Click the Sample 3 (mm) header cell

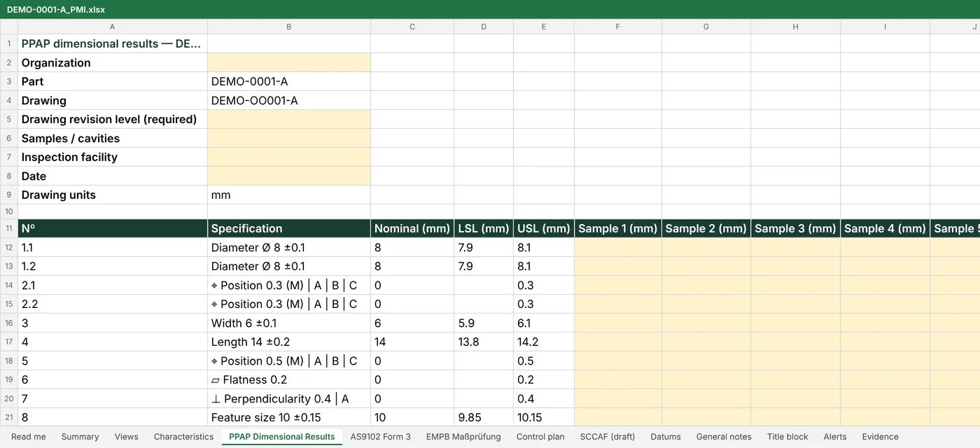click(796, 228)
